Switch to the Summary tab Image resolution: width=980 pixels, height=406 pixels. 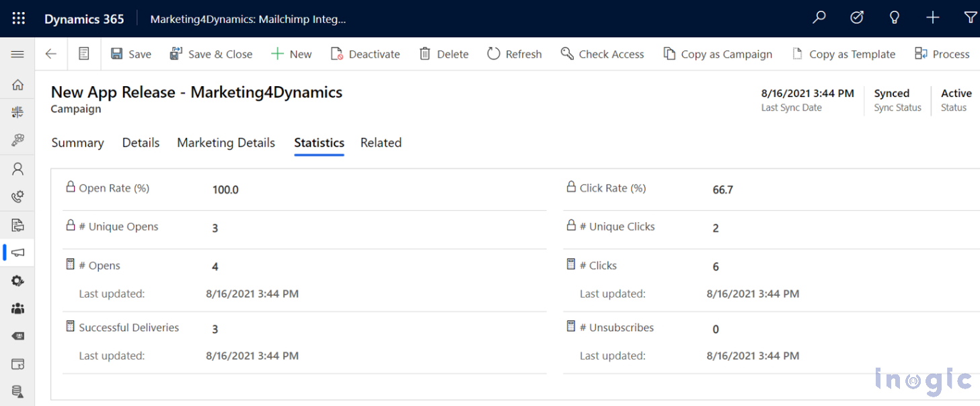pyautogui.click(x=77, y=143)
